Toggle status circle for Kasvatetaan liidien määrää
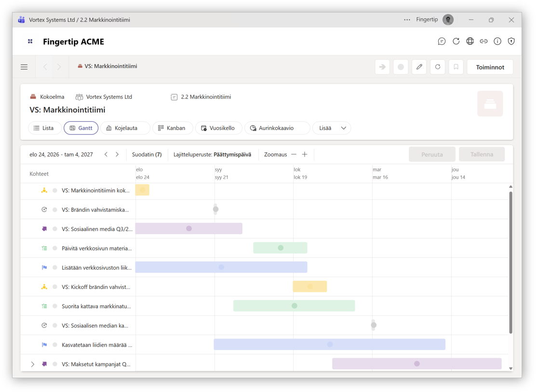This screenshot has width=536, height=392. coord(55,345)
